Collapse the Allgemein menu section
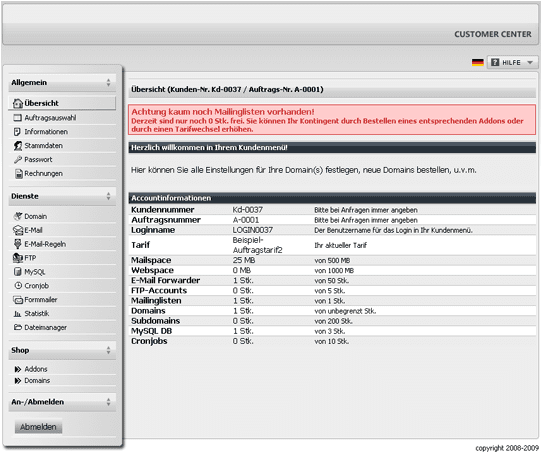Image resolution: width=542 pixels, height=454 pixels. click(x=108, y=82)
